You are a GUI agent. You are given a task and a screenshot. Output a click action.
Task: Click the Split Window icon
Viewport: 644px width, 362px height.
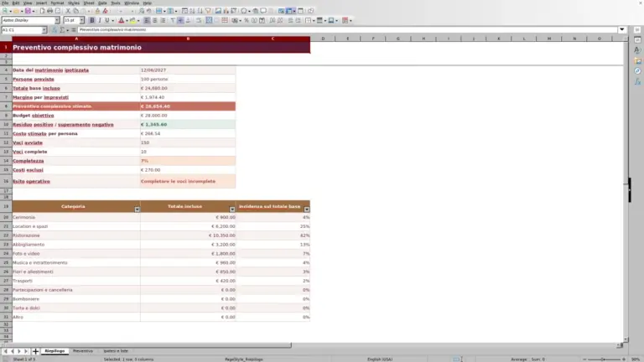[x=301, y=11]
